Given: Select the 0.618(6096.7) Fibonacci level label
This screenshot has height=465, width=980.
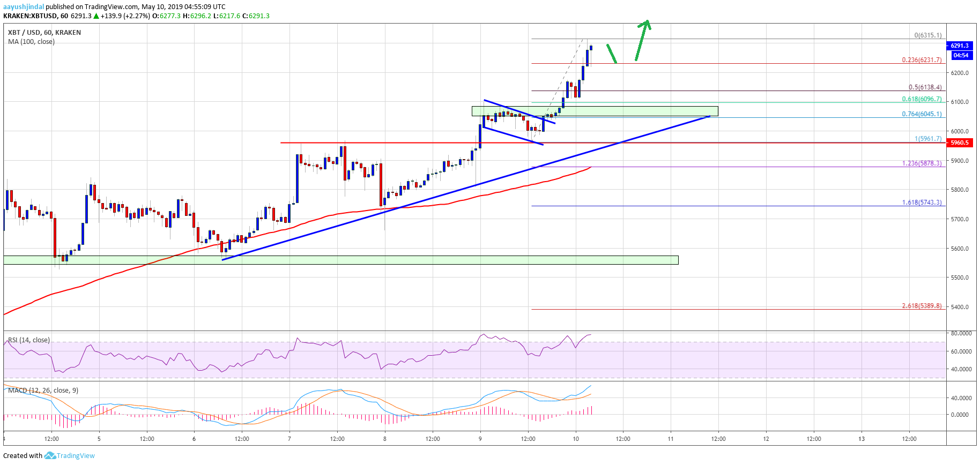Looking at the screenshot, I should coord(921,99).
